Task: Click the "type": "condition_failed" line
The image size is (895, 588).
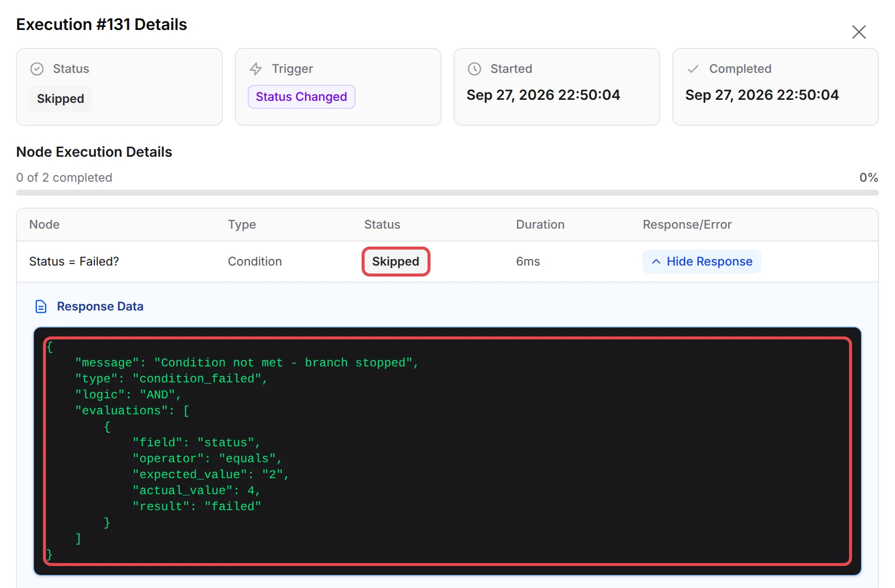Action: pos(171,379)
